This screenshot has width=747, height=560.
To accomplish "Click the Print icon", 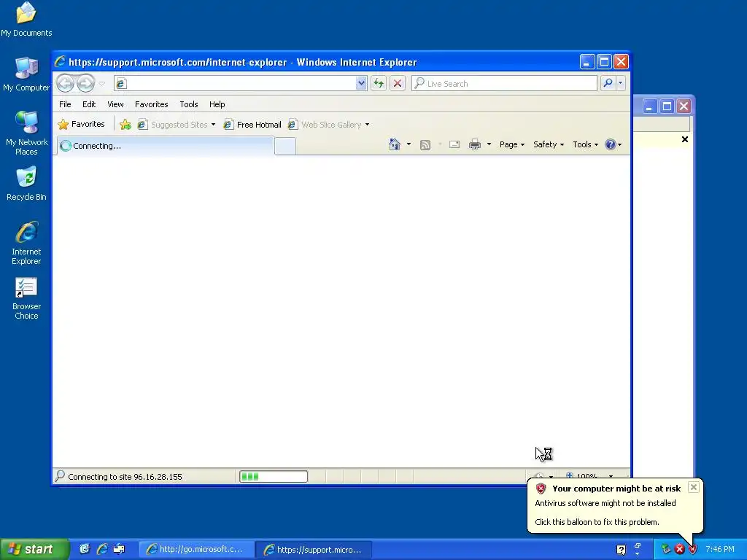I will click(x=474, y=144).
